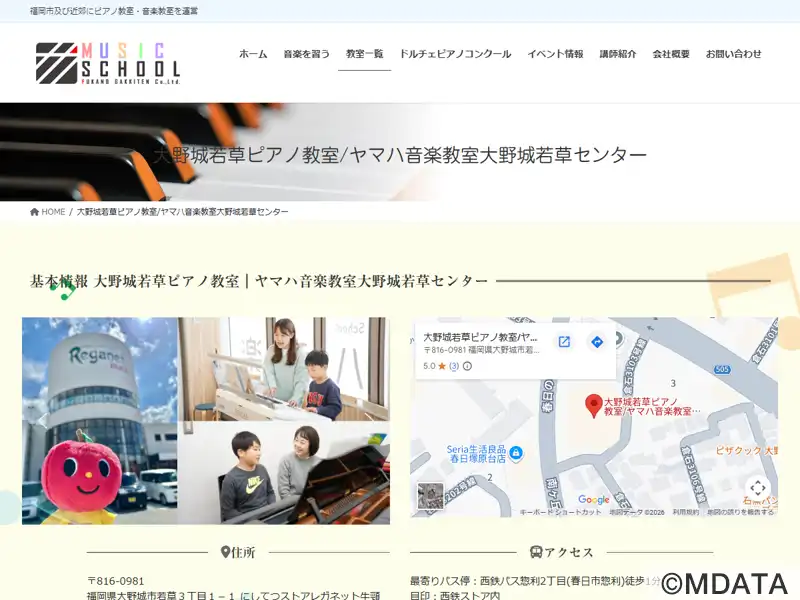The width and height of the screenshot is (800, 600).
Task: Click the electone lesson photo
Action: (x=284, y=369)
